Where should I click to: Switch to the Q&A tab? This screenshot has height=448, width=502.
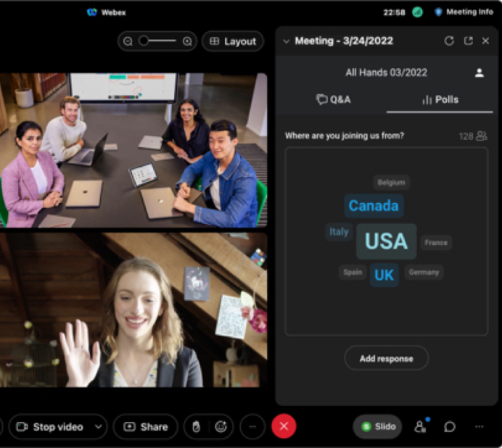(x=333, y=100)
